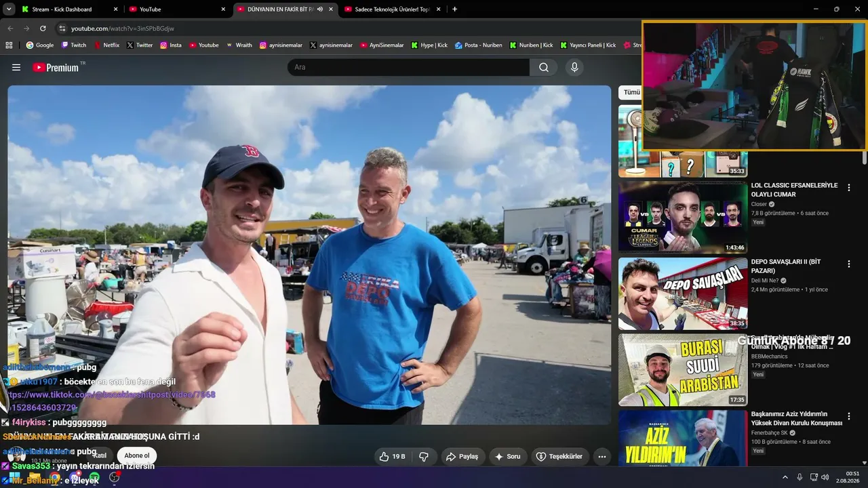Click the Abone ol subscribe button
This screenshot has width=868, height=488.
(x=136, y=455)
